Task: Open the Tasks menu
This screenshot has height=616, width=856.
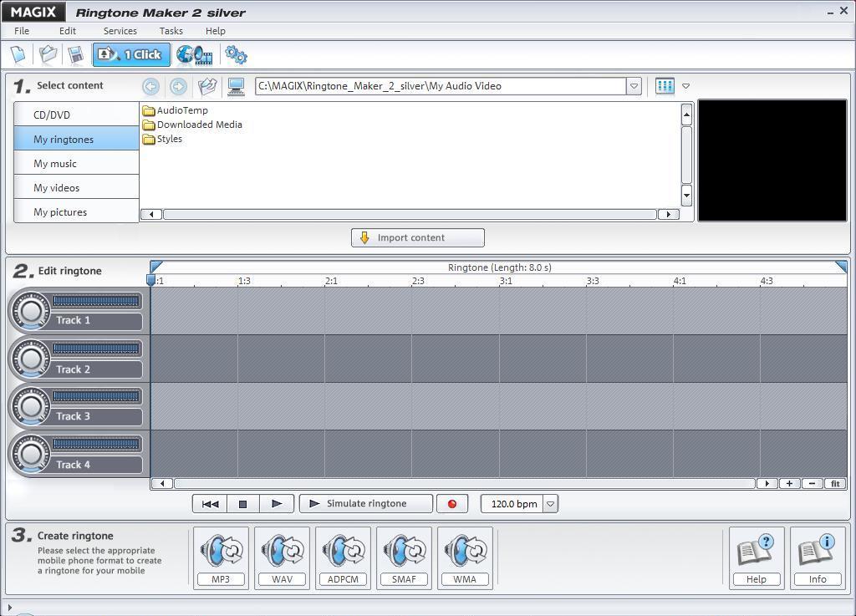Action: [x=171, y=30]
